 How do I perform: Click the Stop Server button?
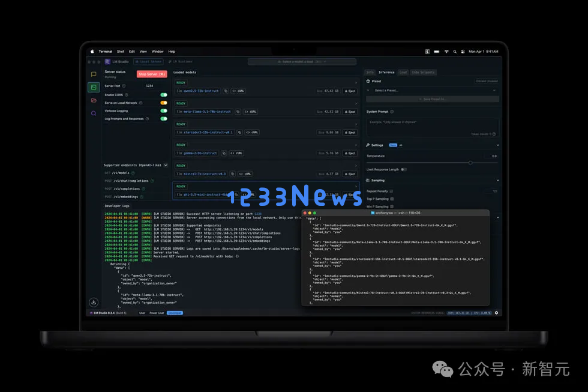[x=152, y=74]
